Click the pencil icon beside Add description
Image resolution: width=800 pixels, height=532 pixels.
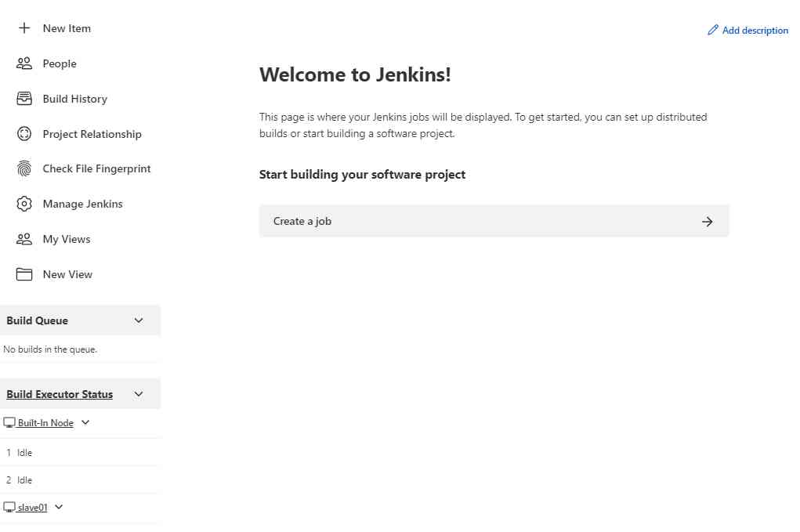712,30
